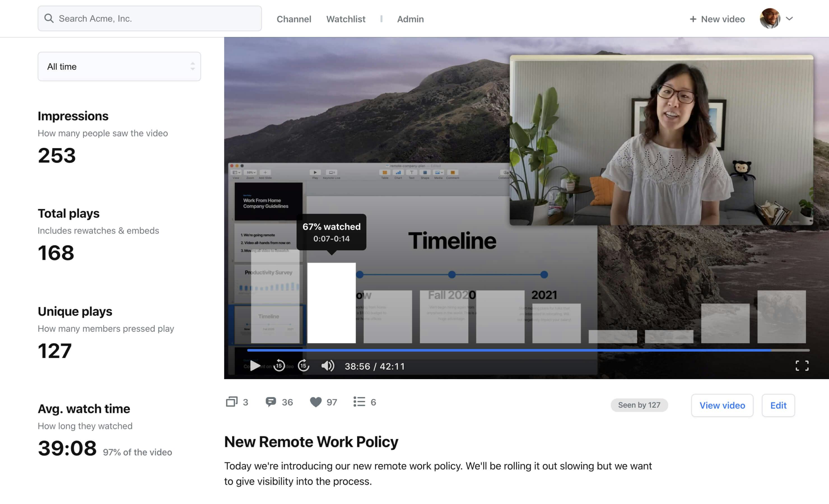Click the View video button
Viewport: 829px width, 504px height.
point(722,405)
